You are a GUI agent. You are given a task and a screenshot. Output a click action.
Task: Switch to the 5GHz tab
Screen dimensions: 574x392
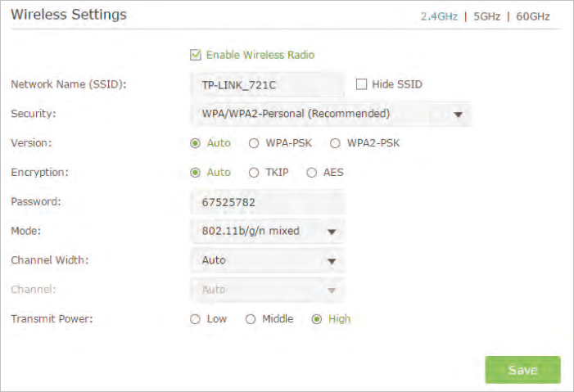pos(486,16)
